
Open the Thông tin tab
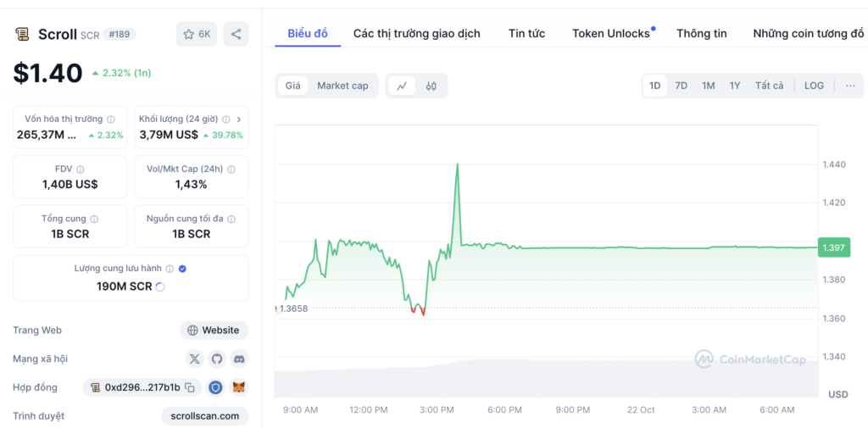(x=701, y=34)
